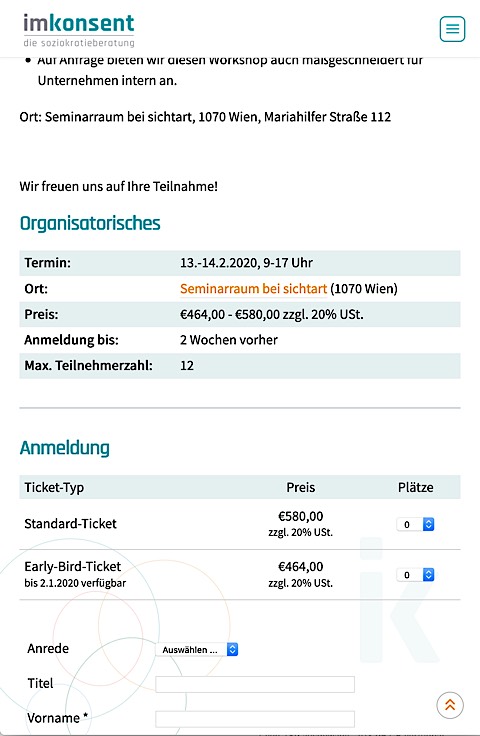This screenshot has width=480, height=736.
Task: Open the hamburger menu icon
Action: (452, 29)
